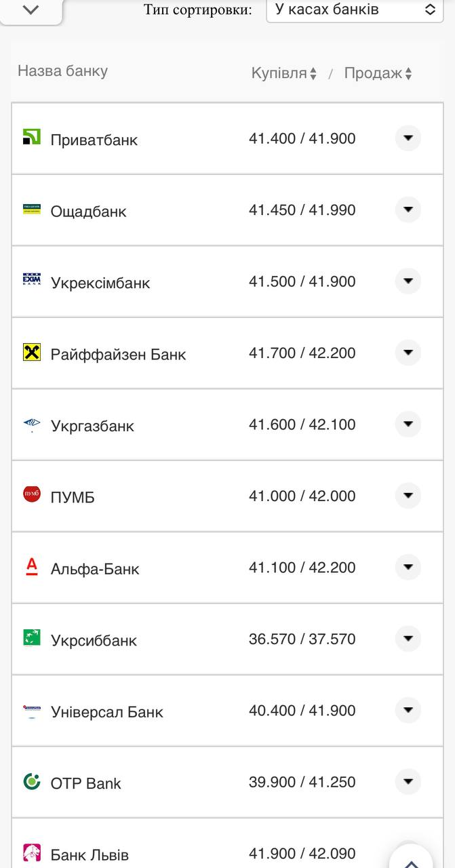455x868 pixels.
Task: Sort by Купівля column
Action: (284, 73)
